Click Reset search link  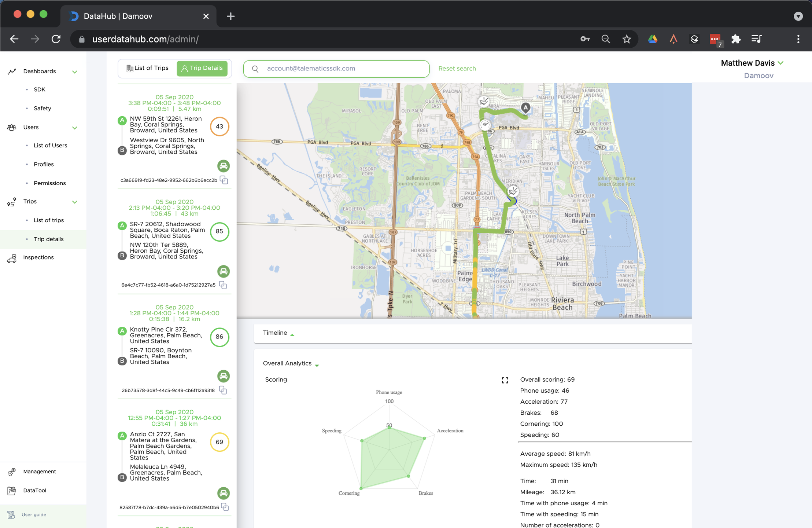coord(457,69)
